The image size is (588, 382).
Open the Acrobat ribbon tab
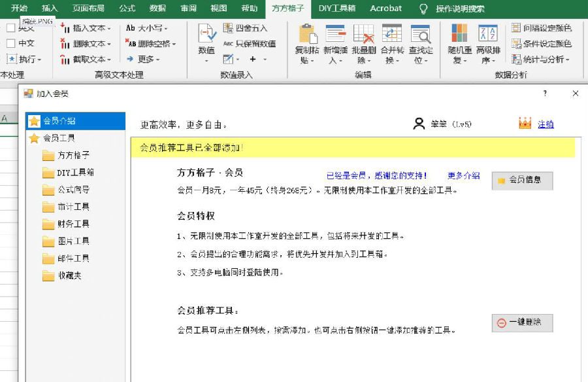coord(385,9)
